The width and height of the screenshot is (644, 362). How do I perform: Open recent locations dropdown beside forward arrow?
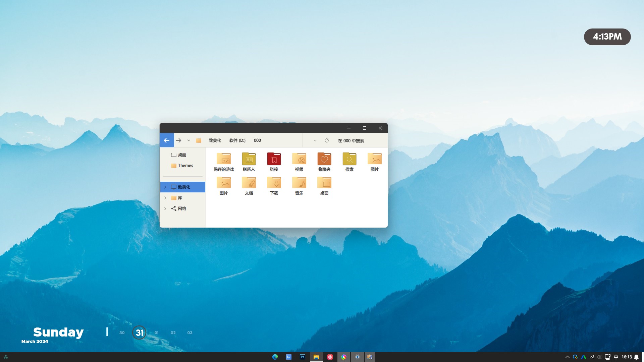(x=189, y=140)
